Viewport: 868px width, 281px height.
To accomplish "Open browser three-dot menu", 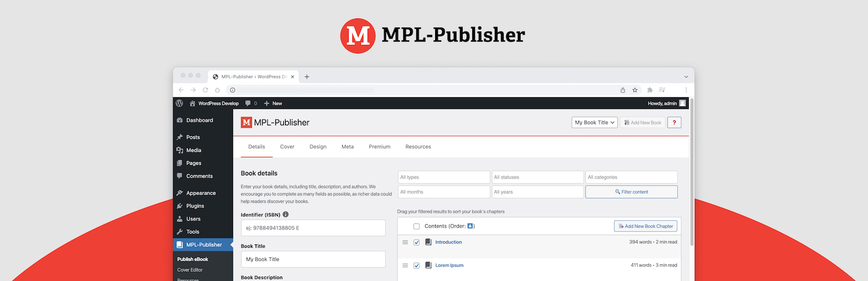I will click(686, 90).
